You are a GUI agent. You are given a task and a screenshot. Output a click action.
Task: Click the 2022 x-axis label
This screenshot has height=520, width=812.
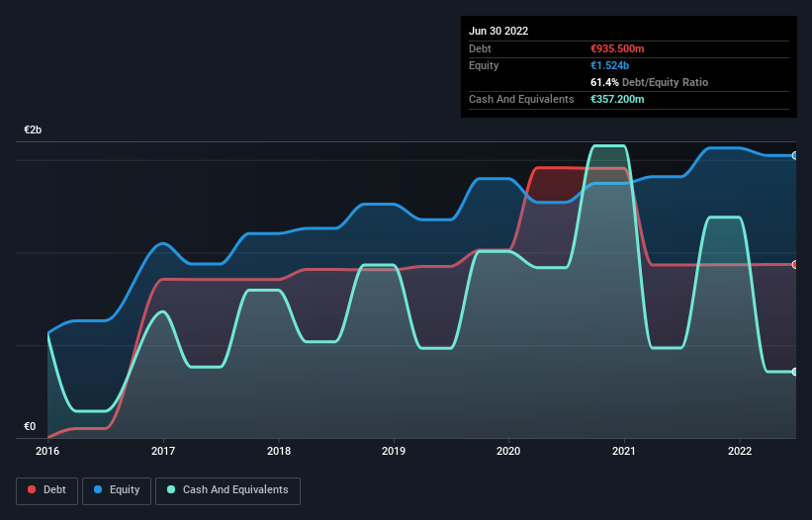(x=740, y=451)
